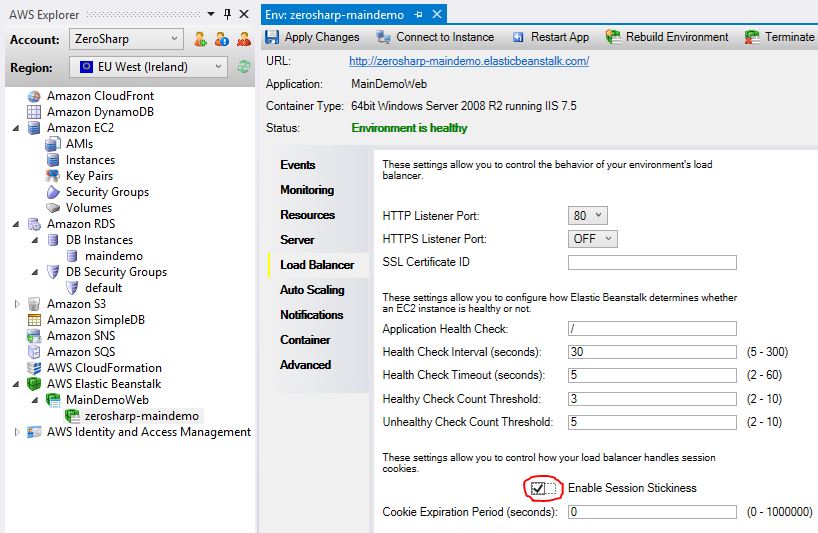Click the first account profile icon
The width and height of the screenshot is (818, 533).
click(200, 39)
